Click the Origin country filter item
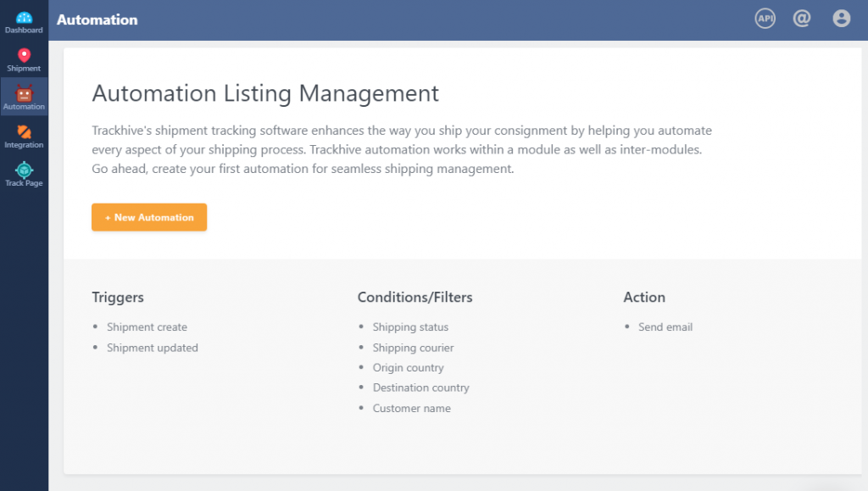Screen dimensions: 868x491 click(x=408, y=367)
